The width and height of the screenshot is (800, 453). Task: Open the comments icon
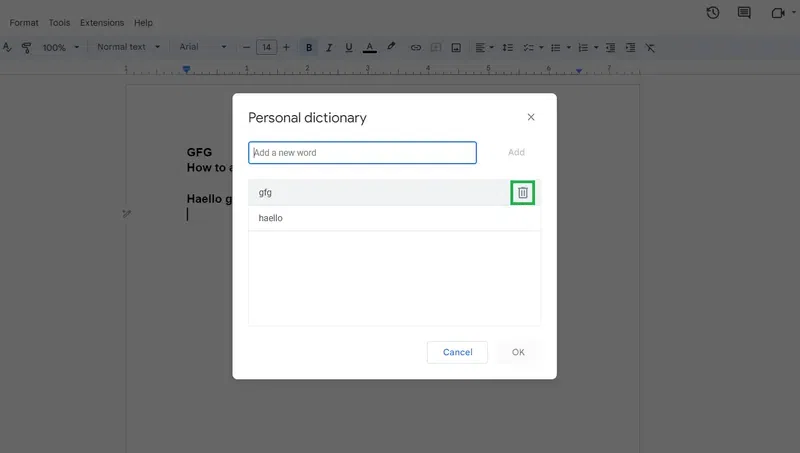[x=744, y=13]
